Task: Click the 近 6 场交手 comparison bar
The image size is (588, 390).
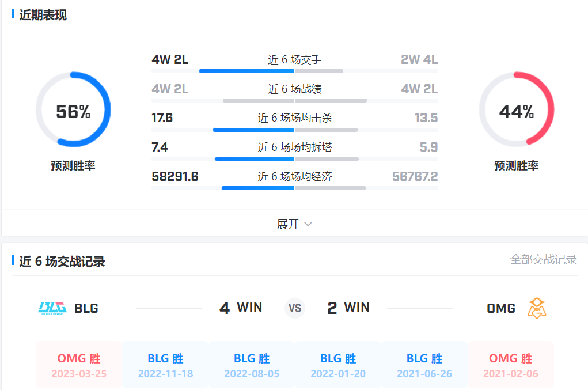Action: click(295, 71)
